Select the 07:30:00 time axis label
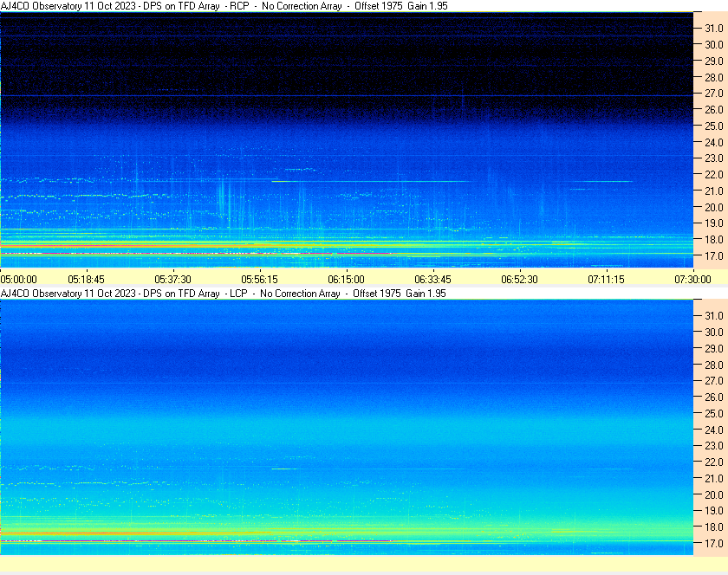Image resolution: width=728 pixels, height=575 pixels. pyautogui.click(x=692, y=280)
